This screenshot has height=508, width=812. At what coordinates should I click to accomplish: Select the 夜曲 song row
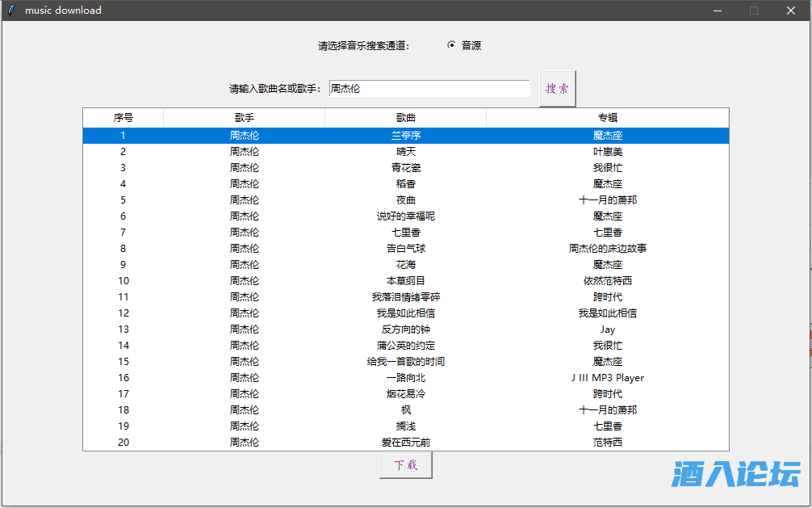405,200
